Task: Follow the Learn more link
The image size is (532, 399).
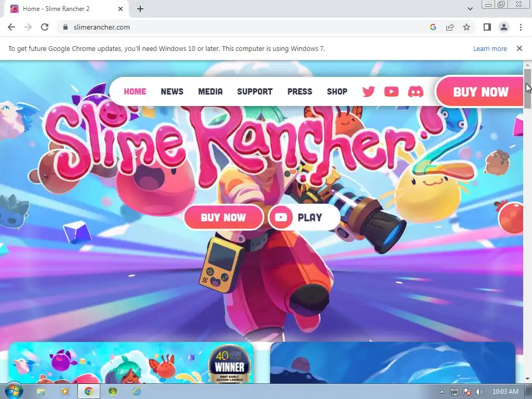Action: [490, 48]
